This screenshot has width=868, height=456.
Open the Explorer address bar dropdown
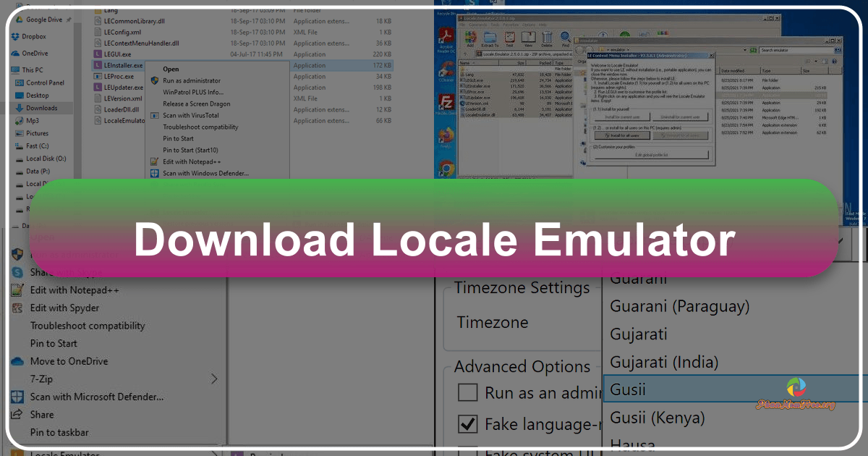[745, 49]
